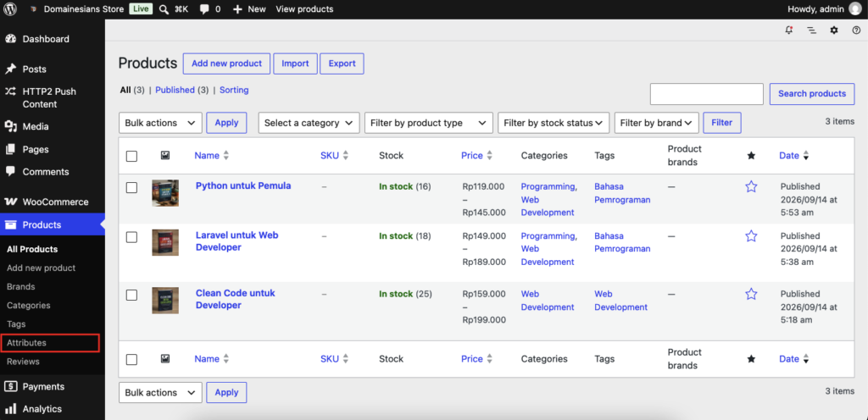The image size is (868, 420).
Task: Click the Domainesians Store site icon
Action: click(34, 9)
